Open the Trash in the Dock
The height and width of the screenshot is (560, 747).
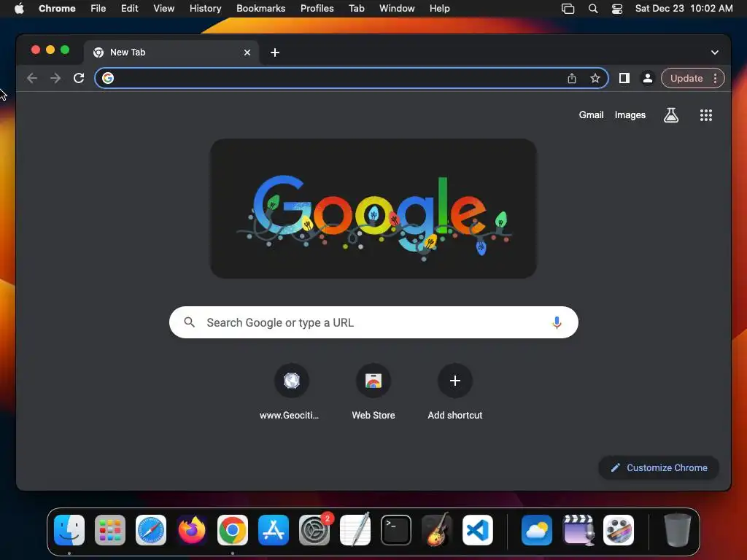(x=678, y=530)
